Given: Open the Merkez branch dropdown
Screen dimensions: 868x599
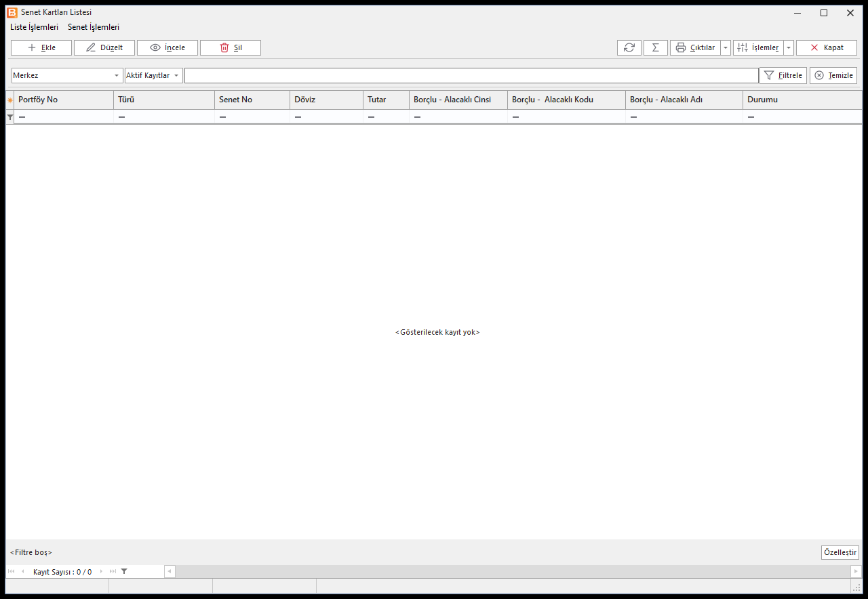Looking at the screenshot, I should [67, 75].
